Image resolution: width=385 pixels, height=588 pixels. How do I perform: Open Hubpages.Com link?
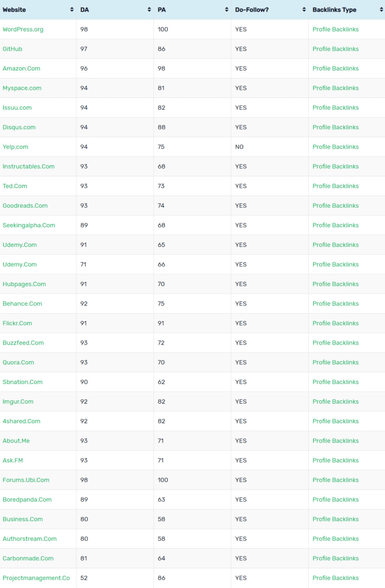pyautogui.click(x=24, y=284)
